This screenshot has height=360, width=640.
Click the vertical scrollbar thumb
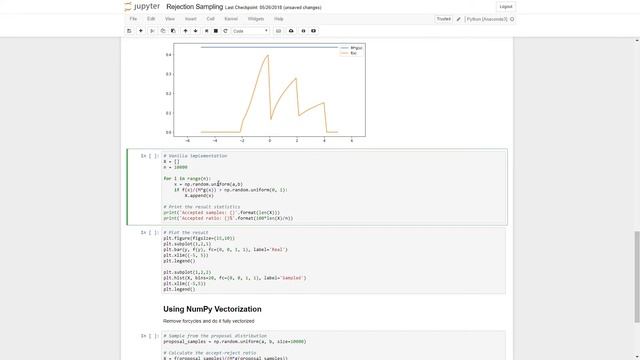(x=637, y=277)
